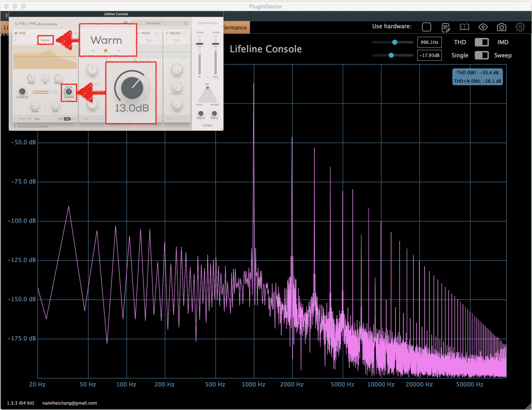Image resolution: width=532 pixels, height=410 pixels.
Task: Open PluginDoctor settings gear
Action: [520, 27]
